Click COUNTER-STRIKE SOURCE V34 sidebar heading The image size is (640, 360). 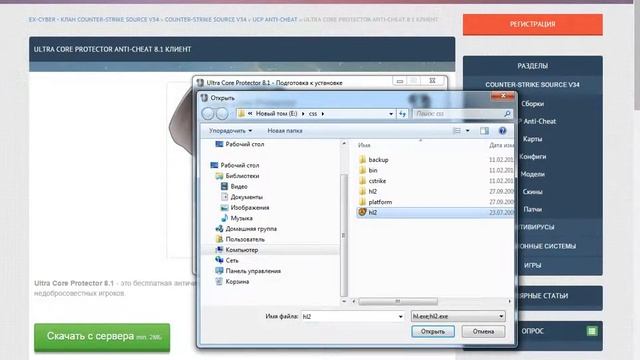pyautogui.click(x=533, y=84)
